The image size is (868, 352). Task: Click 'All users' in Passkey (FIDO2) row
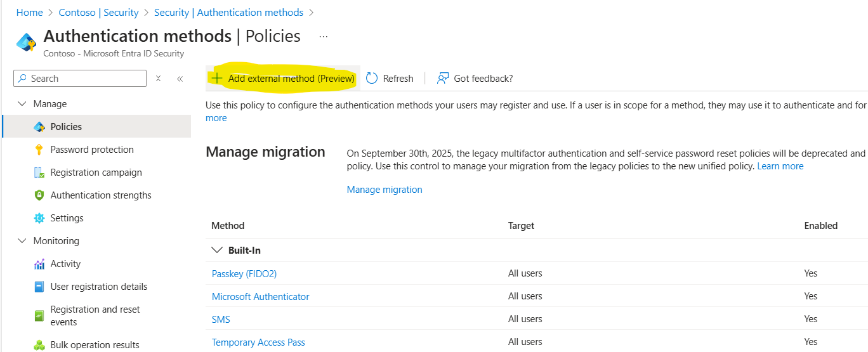pyautogui.click(x=525, y=273)
